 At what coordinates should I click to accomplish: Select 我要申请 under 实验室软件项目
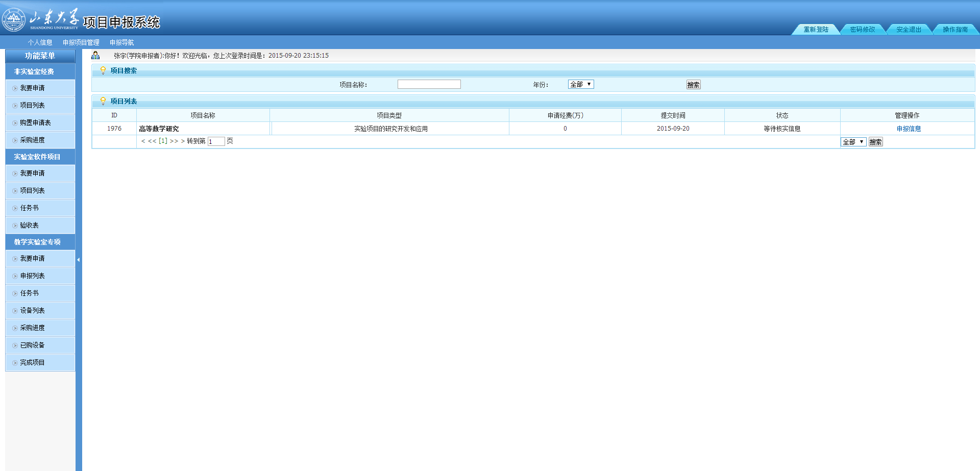40,173
